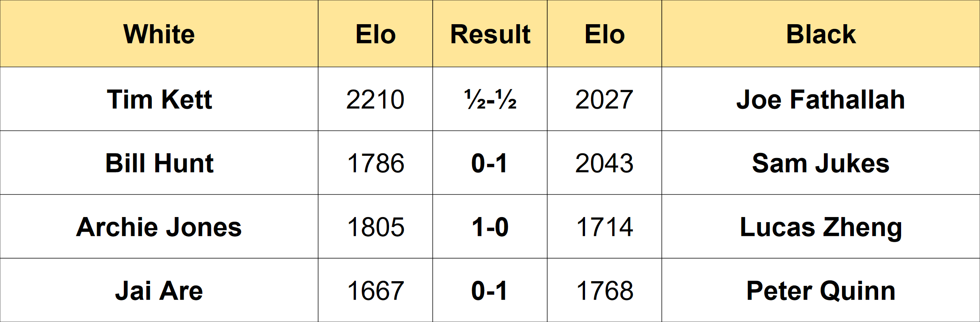Viewport: 980px width, 322px height.
Task: Select the Result column header
Action: coord(490,34)
